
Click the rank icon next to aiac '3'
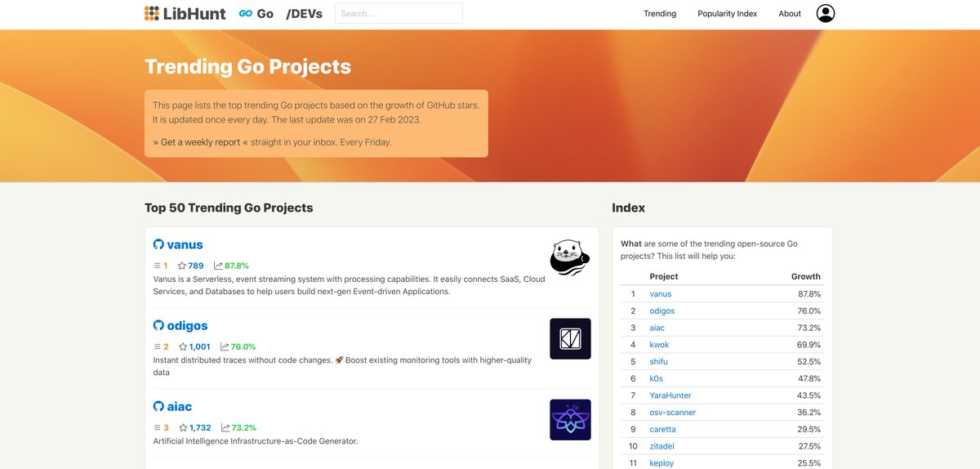click(x=158, y=427)
